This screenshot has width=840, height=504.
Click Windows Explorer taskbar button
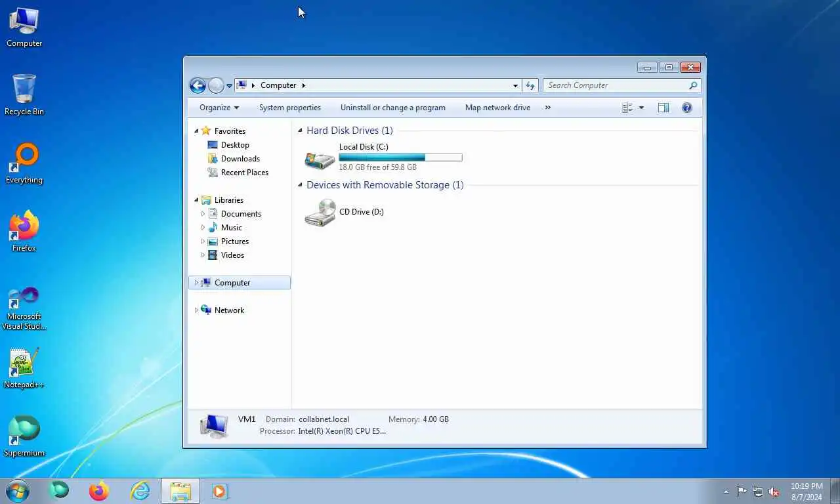(x=180, y=491)
